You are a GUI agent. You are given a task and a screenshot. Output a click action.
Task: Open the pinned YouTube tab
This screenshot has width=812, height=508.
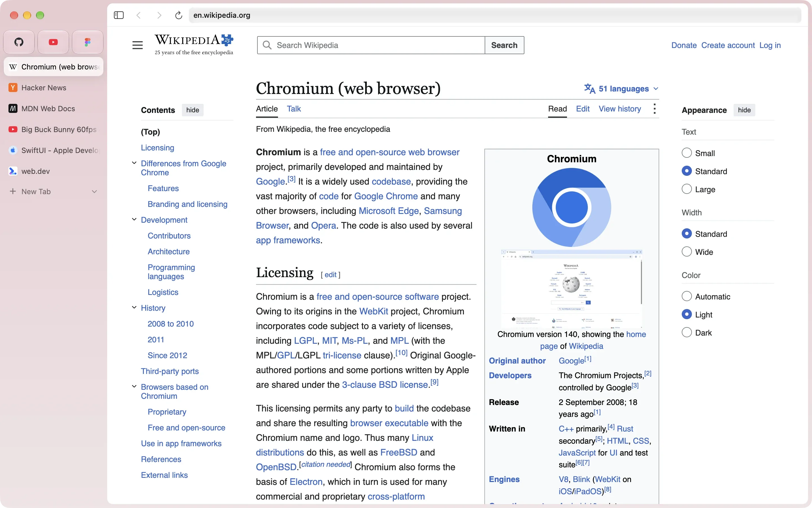point(53,42)
